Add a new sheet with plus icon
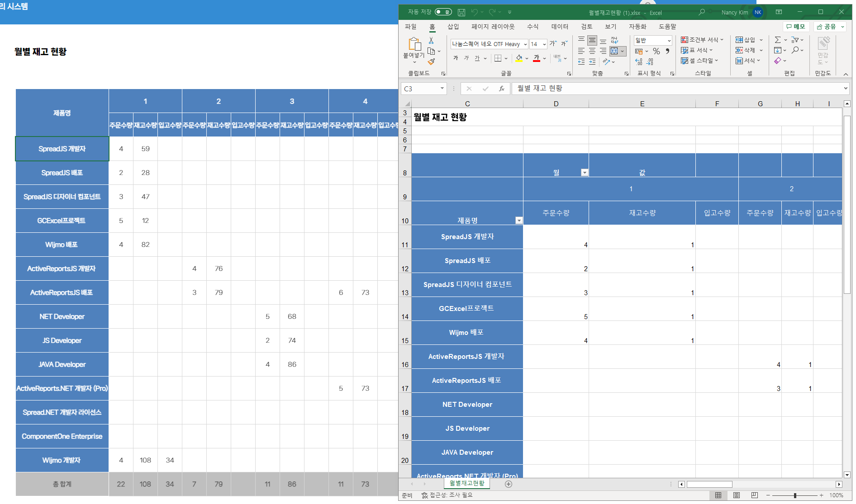Image resolution: width=856 pixels, height=504 pixels. click(509, 484)
